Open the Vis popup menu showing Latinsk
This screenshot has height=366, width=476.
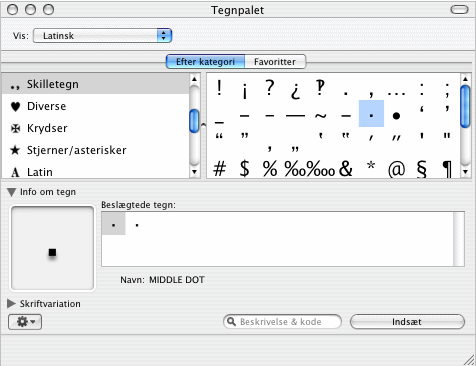[x=102, y=36]
